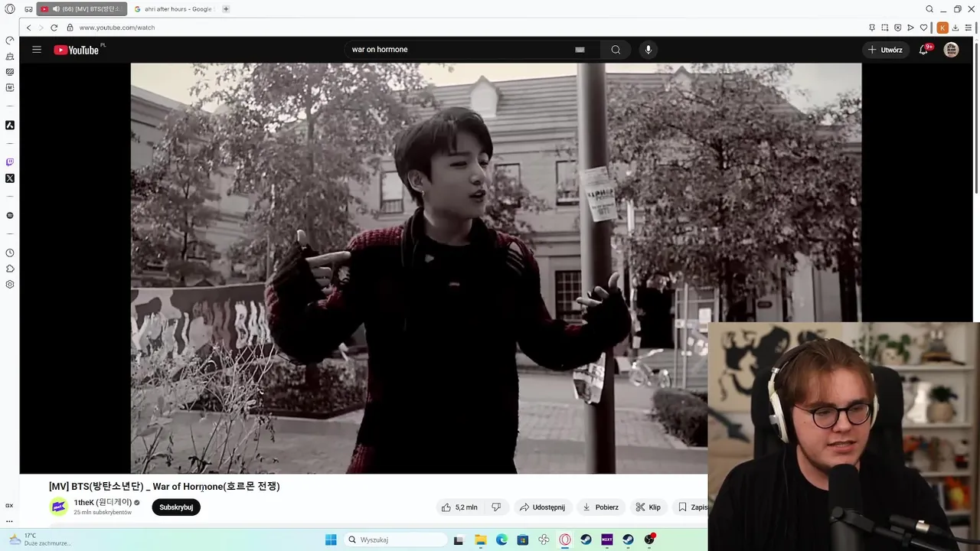Open the Twitch sidebar icon
The height and width of the screenshot is (551, 980).
click(x=10, y=162)
